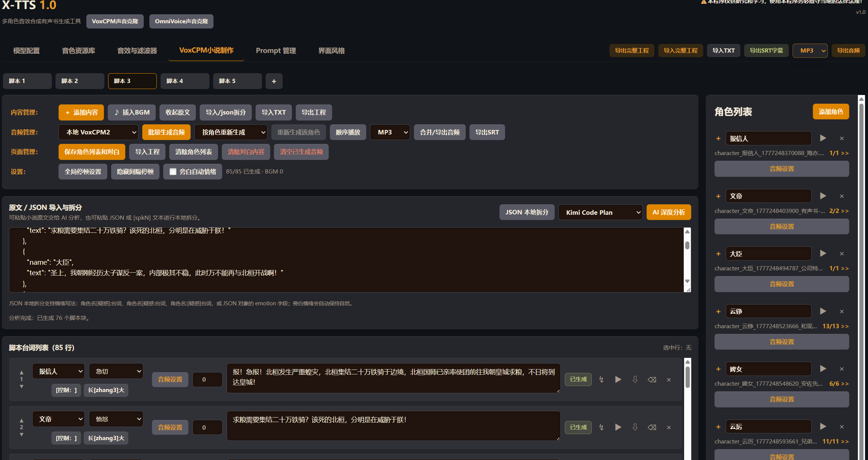Expand the Kimi Code Plan model dropdown
The image size is (868, 460).
point(600,213)
